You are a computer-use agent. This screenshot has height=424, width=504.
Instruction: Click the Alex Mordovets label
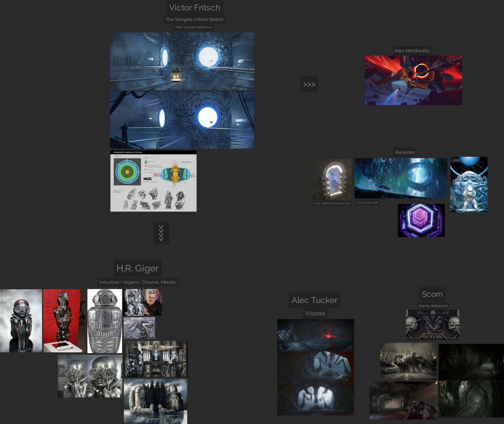click(x=412, y=51)
